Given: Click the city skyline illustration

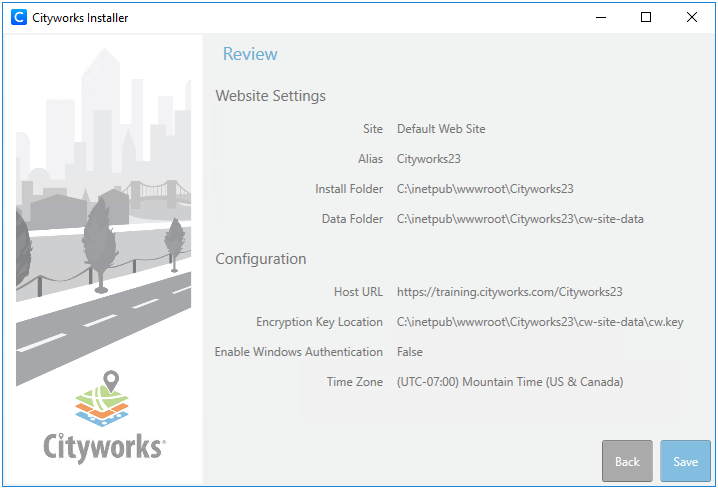Looking at the screenshot, I should [103, 215].
